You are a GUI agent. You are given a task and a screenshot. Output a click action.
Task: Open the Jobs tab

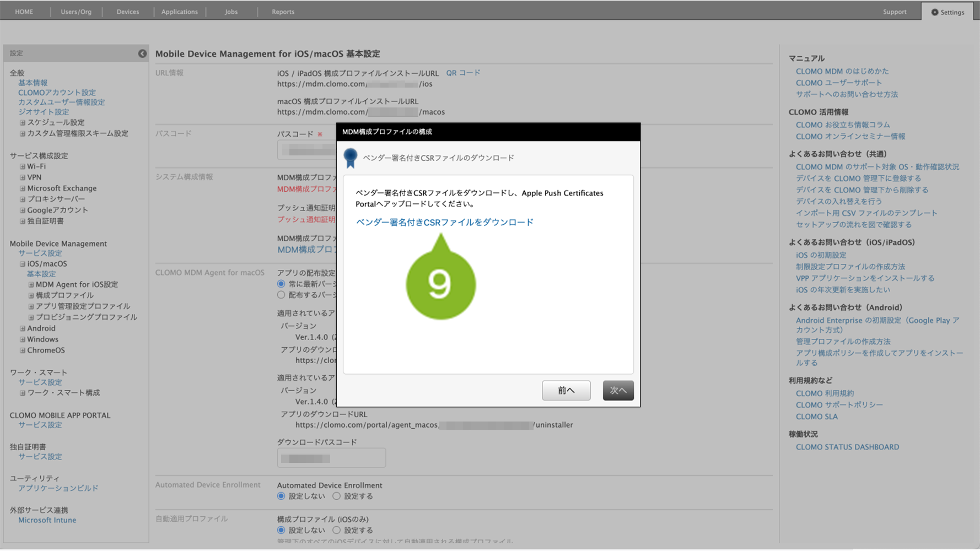click(x=231, y=12)
